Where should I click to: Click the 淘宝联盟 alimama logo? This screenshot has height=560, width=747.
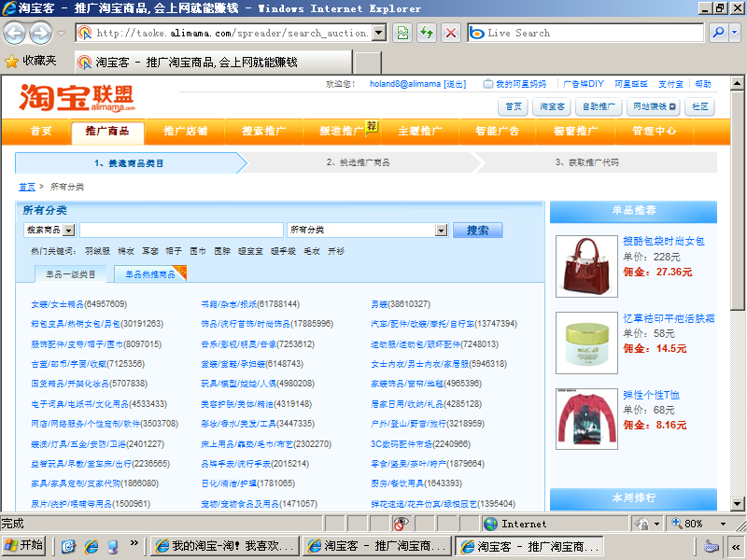[x=78, y=98]
